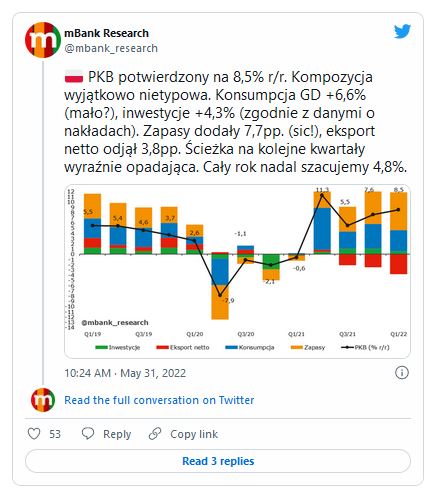Click the Konsumpcja blue legend entry
Image resolution: width=438 pixels, height=497 pixels.
250,347
